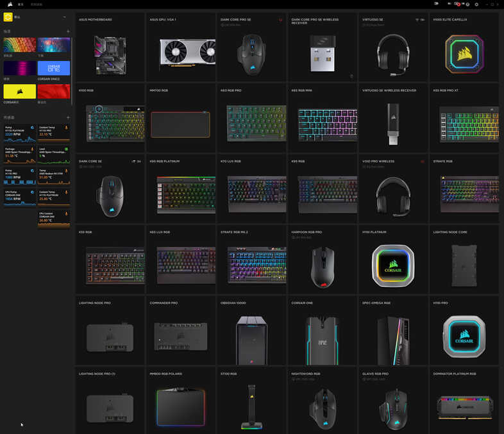
Task: Open the Void Pro Wireless headset tile
Action: [394, 189]
